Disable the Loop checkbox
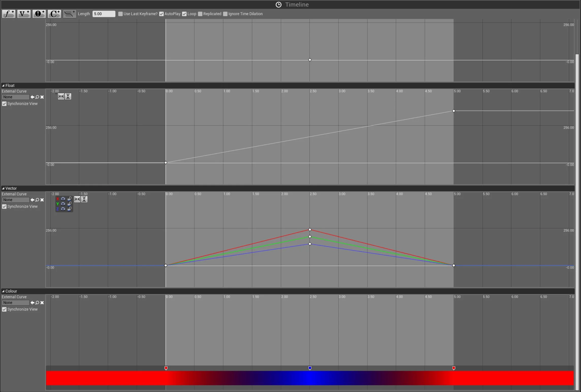Image resolution: width=581 pixels, height=392 pixels. coord(184,14)
